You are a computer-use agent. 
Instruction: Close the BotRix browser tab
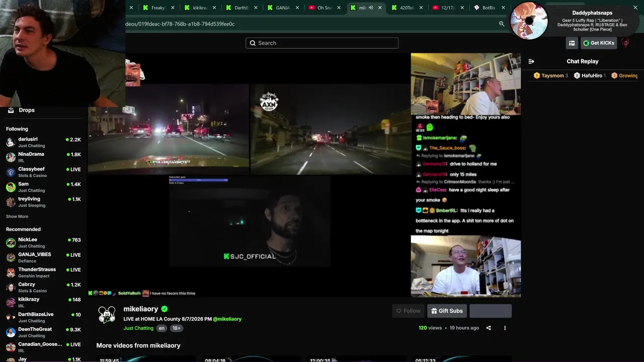[504, 8]
